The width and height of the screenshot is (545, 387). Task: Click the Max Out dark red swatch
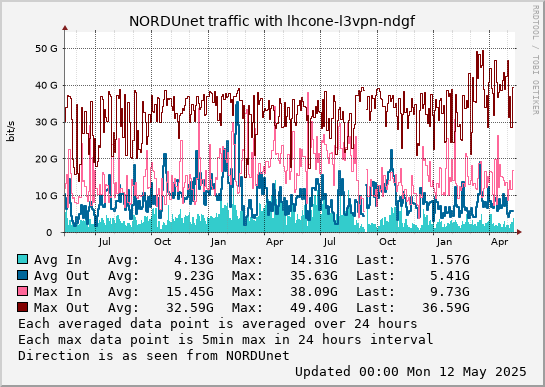point(22,307)
